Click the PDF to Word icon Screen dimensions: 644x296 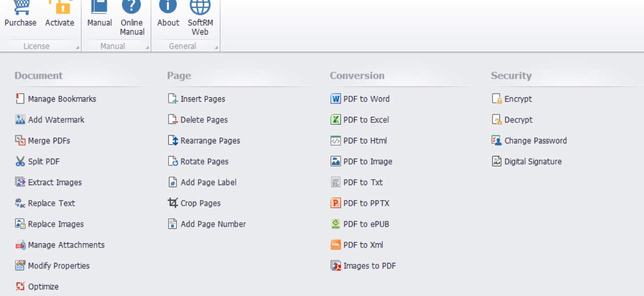pos(336,99)
